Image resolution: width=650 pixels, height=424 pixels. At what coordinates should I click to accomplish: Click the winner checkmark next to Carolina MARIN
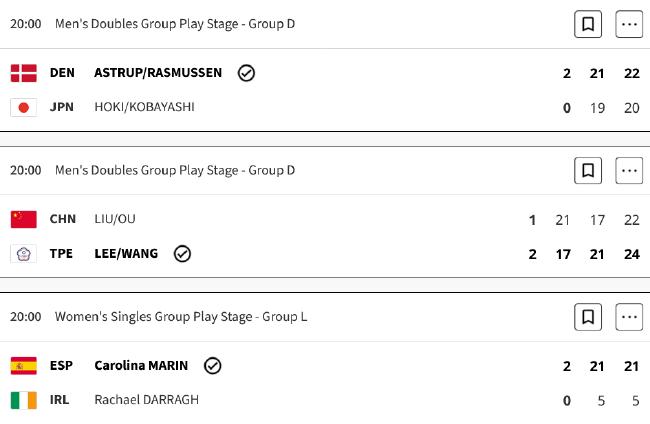[213, 366]
